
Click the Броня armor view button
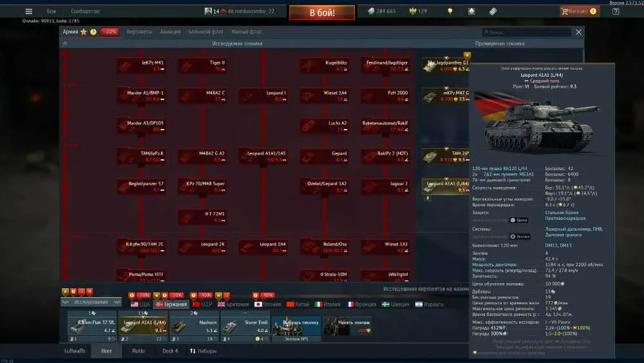518,221
